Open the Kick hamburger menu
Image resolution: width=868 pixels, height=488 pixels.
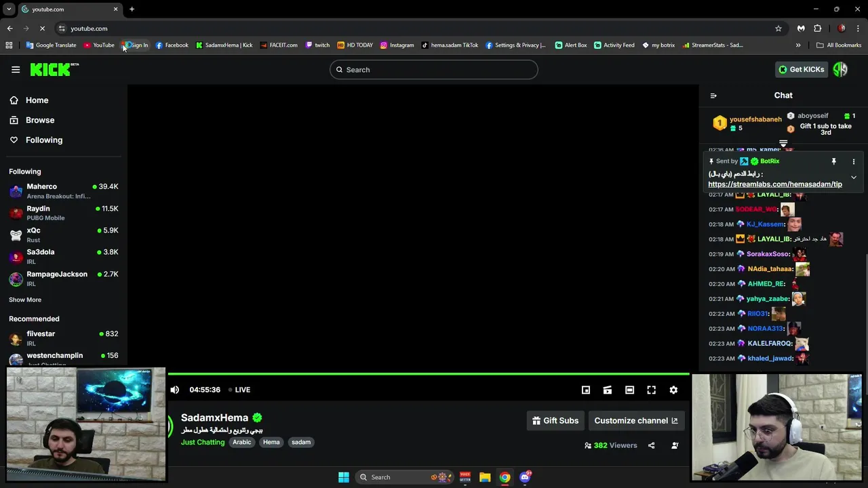(x=16, y=69)
